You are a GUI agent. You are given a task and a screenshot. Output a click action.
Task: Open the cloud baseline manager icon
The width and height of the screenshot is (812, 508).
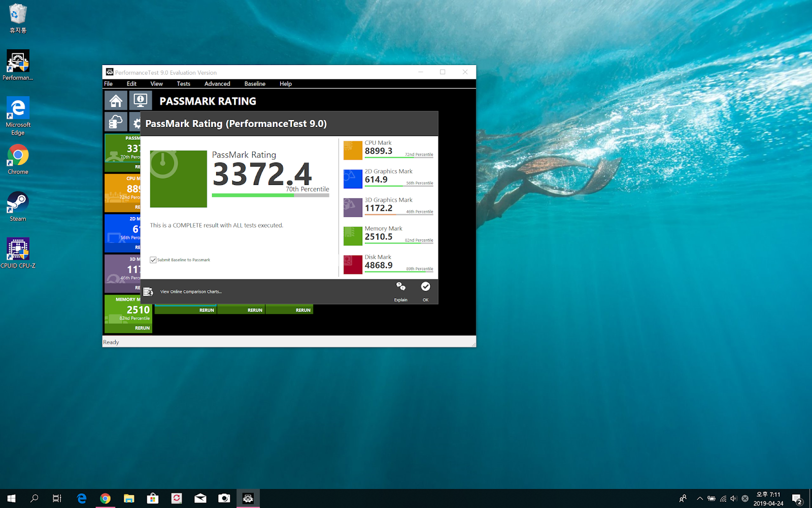pos(116,122)
